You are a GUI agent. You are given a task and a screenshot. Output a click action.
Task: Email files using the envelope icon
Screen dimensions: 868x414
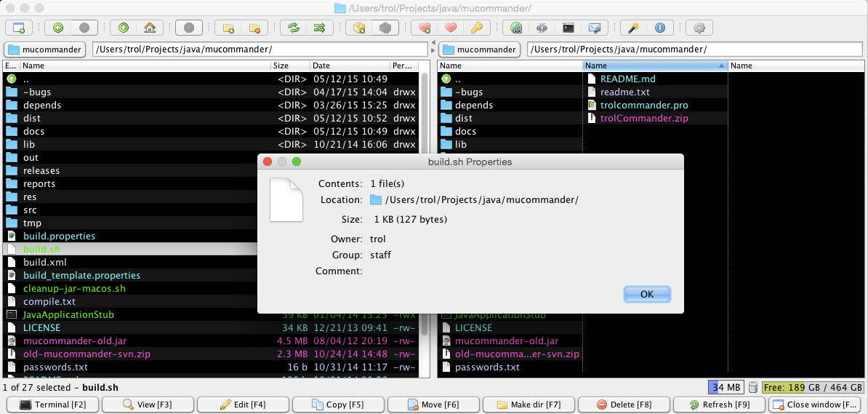click(595, 27)
